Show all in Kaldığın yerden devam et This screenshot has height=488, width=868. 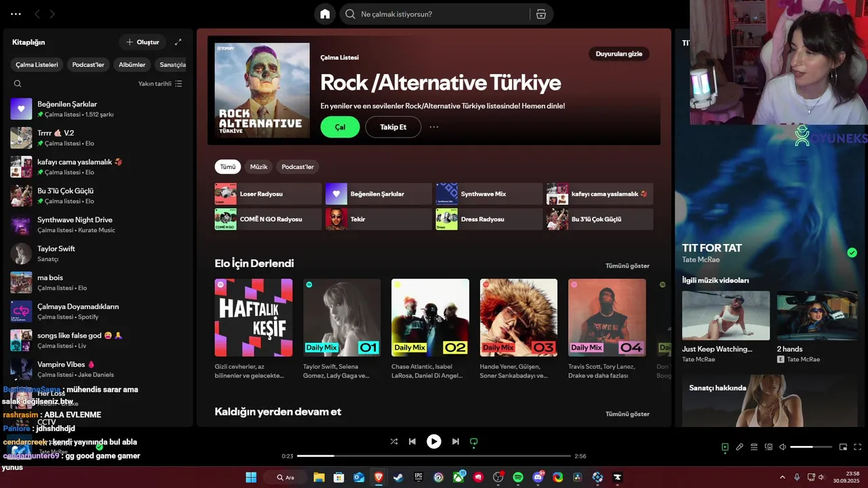(x=627, y=413)
